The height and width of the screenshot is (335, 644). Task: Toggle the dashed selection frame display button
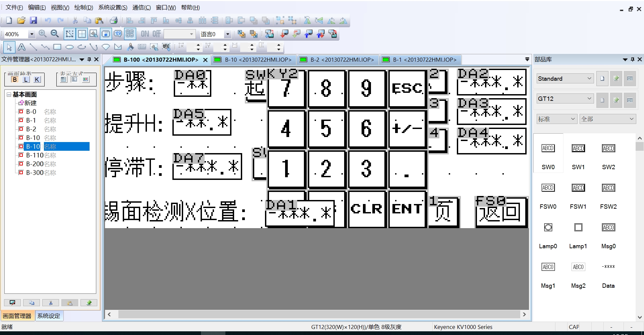click(x=69, y=34)
